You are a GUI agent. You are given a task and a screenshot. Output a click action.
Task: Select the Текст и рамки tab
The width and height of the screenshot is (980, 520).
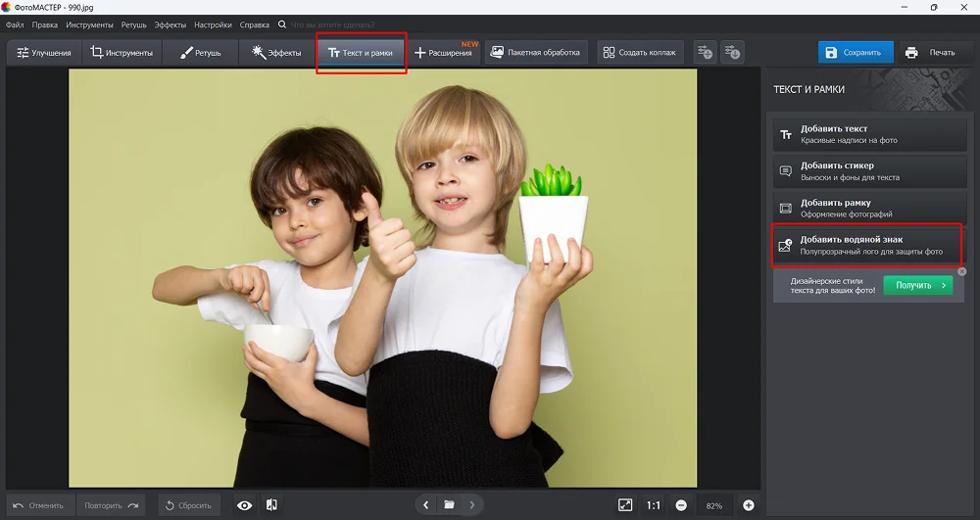(361, 53)
